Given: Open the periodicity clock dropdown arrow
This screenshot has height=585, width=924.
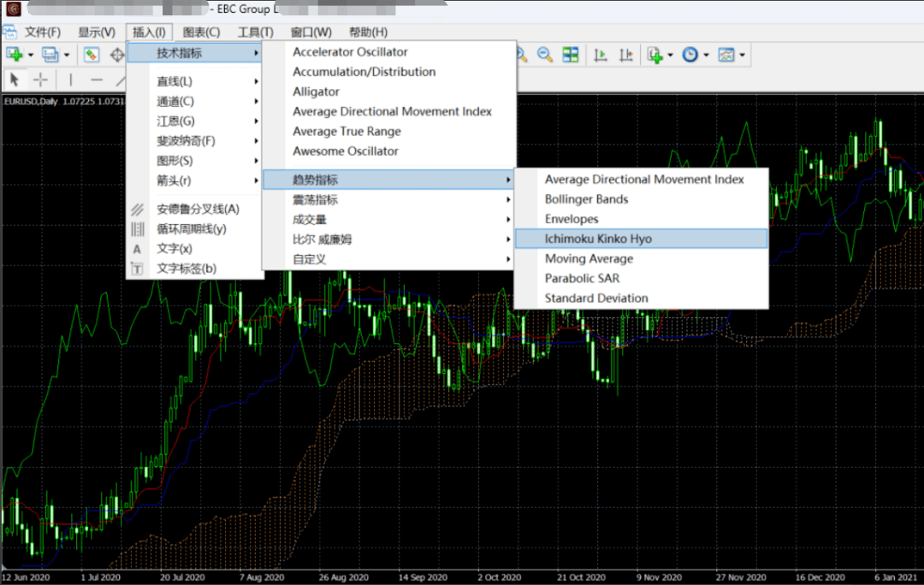Looking at the screenshot, I should (706, 55).
